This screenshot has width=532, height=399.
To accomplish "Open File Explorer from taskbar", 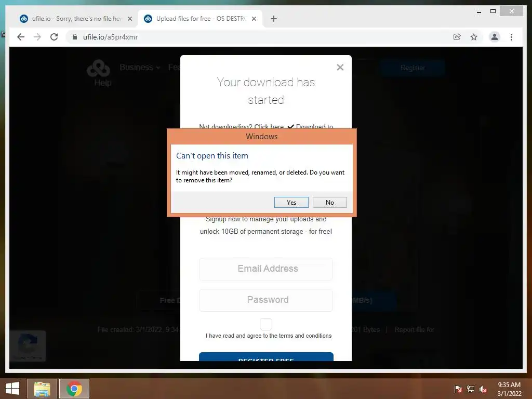I will pyautogui.click(x=42, y=389).
